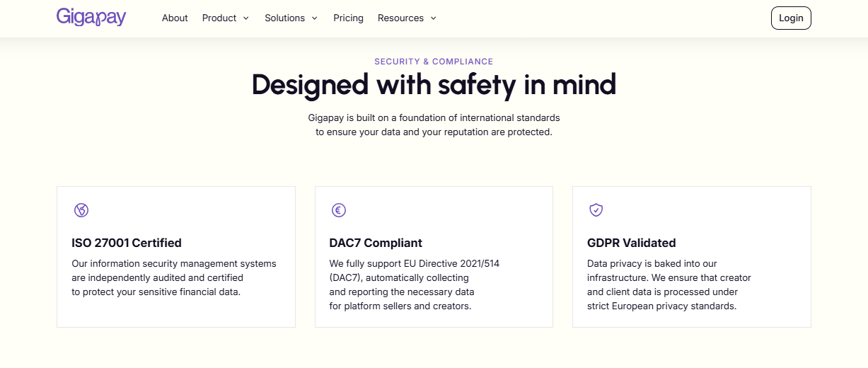Click the Gigapay logo
This screenshot has width=868, height=368.
click(91, 17)
